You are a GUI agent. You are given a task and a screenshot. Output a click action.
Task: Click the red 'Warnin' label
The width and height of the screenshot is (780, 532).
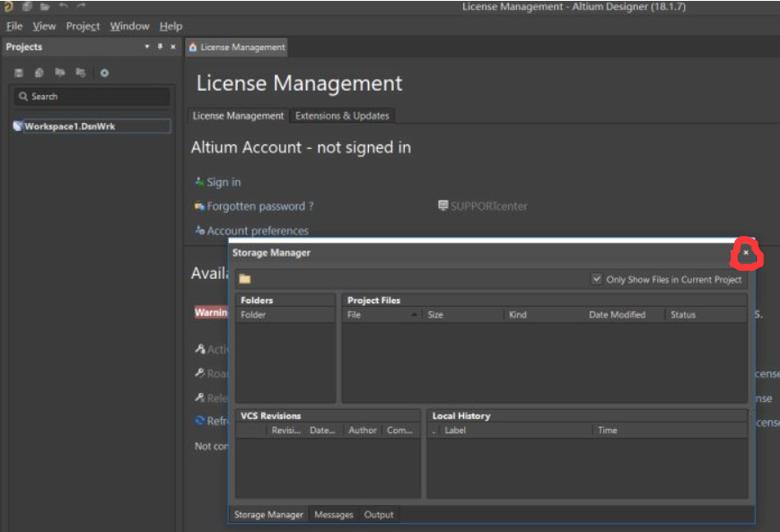pos(211,312)
